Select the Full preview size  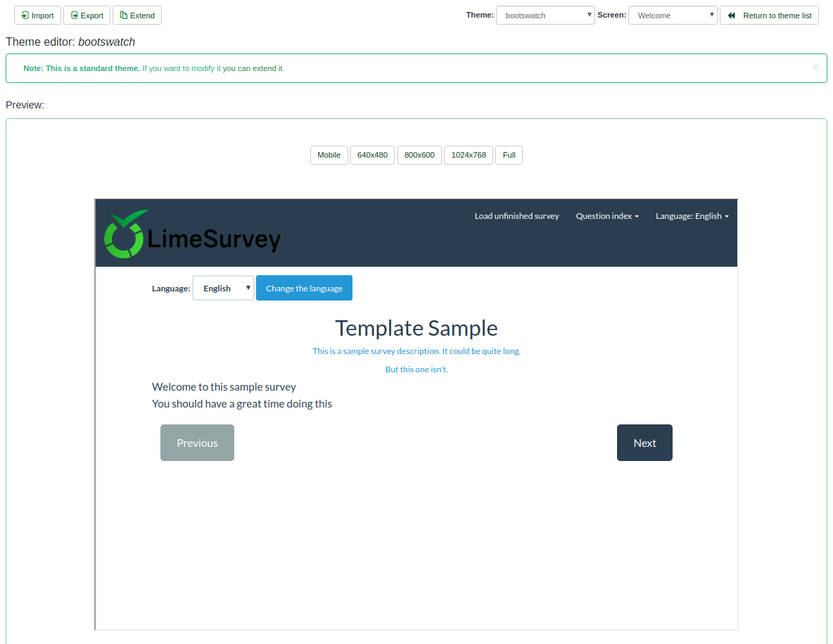point(509,155)
